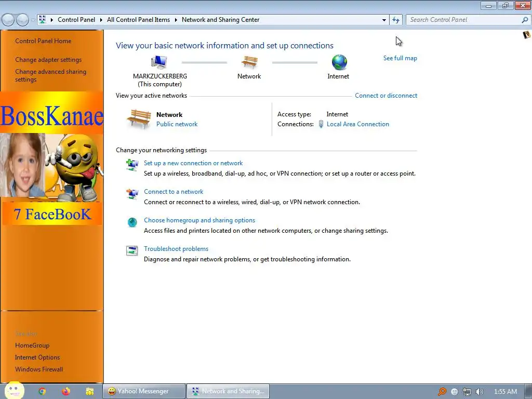Click the help icon at top right
The height and width of the screenshot is (399, 532).
tap(526, 35)
